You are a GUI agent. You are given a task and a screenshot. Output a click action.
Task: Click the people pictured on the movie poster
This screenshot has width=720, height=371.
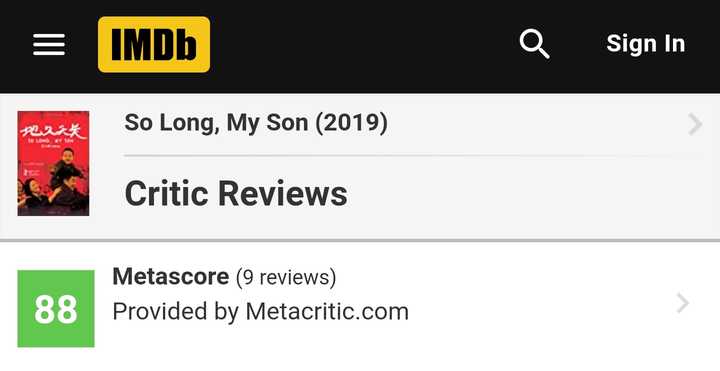coord(53,181)
